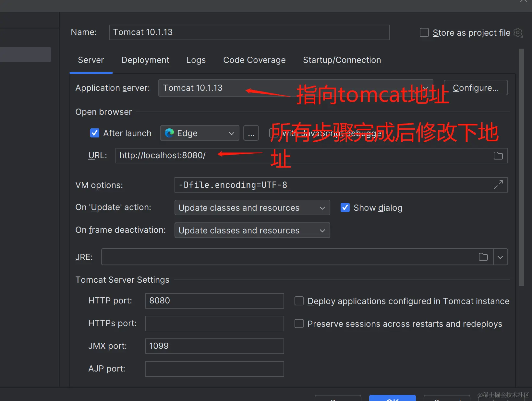Enable Store as project file checkbox
The image size is (532, 401).
point(424,32)
